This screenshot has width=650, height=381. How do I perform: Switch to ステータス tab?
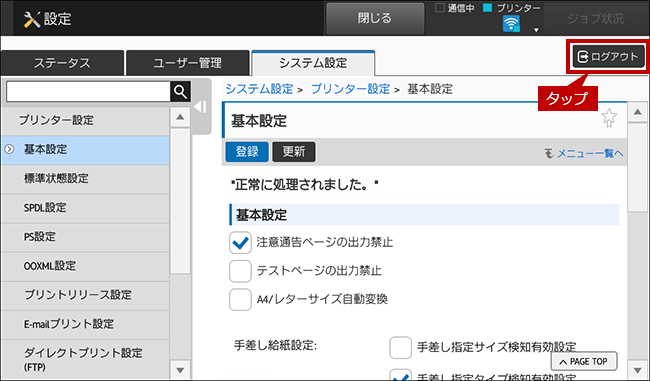click(62, 63)
